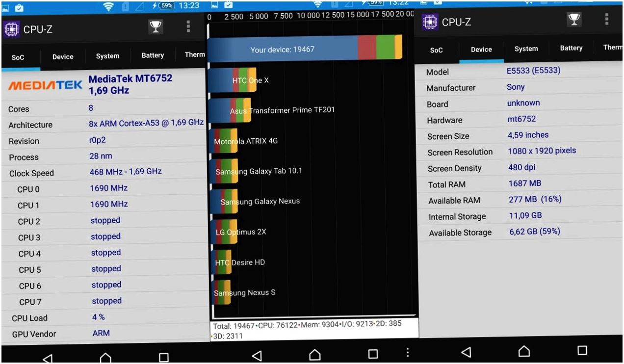Tap CPU 1 row '1690 MHz'
This screenshot has height=364, width=624.
click(109, 204)
